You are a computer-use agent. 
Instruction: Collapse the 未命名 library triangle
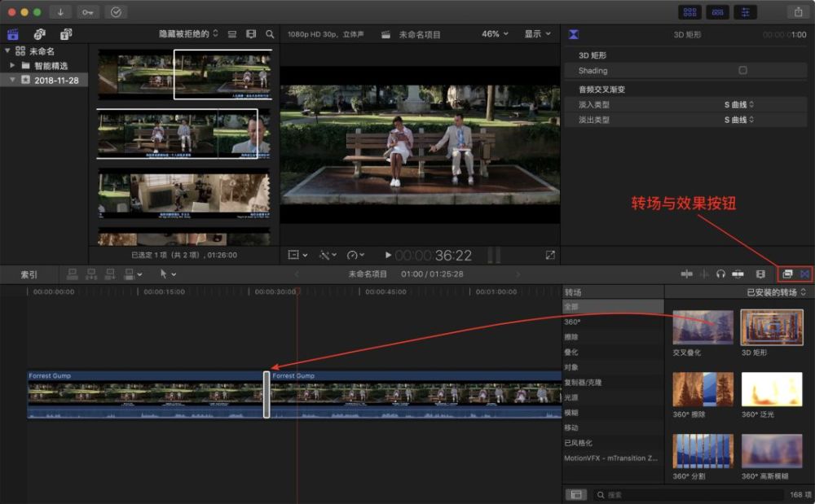click(7, 50)
